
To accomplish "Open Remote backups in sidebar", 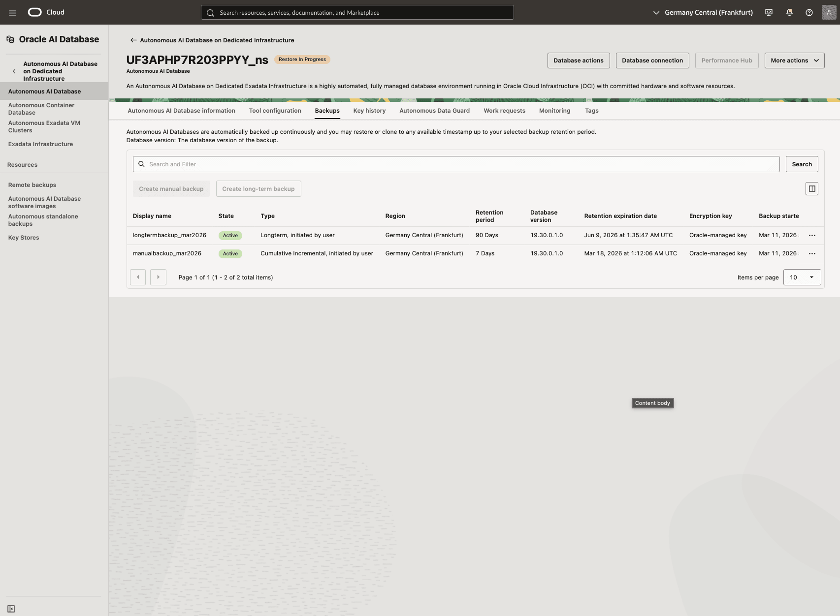I will 32,185.
